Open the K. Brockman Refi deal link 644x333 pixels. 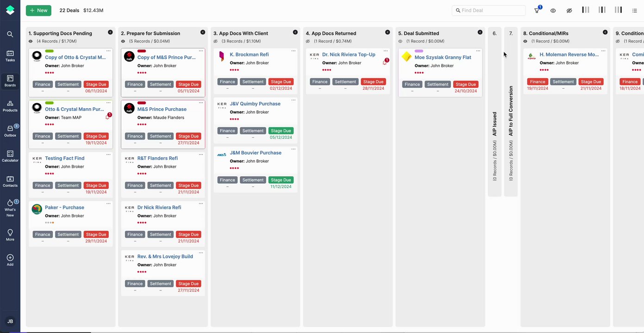[x=249, y=55]
